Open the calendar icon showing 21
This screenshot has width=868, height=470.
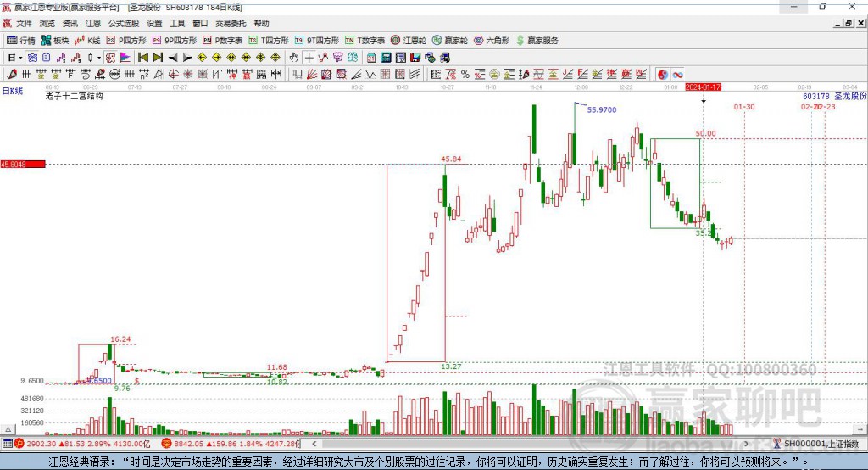(371, 58)
